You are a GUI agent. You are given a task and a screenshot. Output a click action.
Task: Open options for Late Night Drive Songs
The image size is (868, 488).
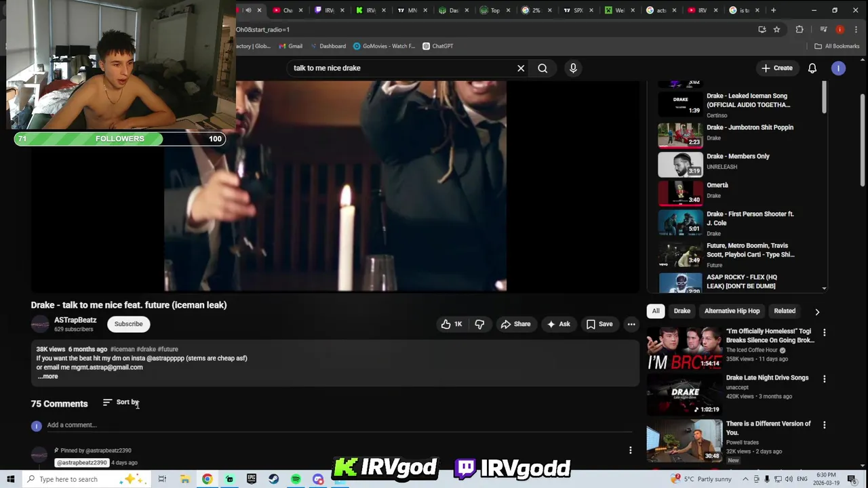pos(824,379)
